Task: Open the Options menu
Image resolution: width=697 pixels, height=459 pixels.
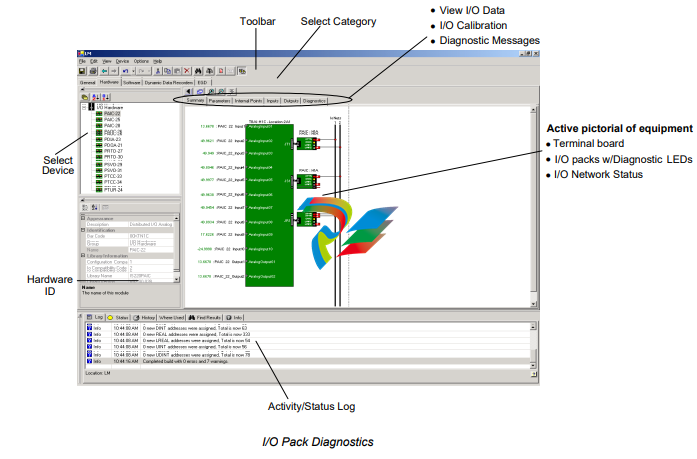Action: pyautogui.click(x=141, y=61)
